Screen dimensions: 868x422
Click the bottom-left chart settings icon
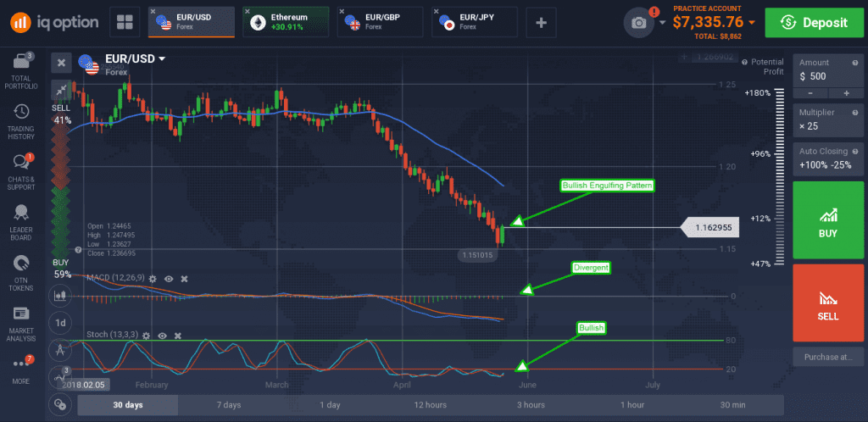click(60, 404)
